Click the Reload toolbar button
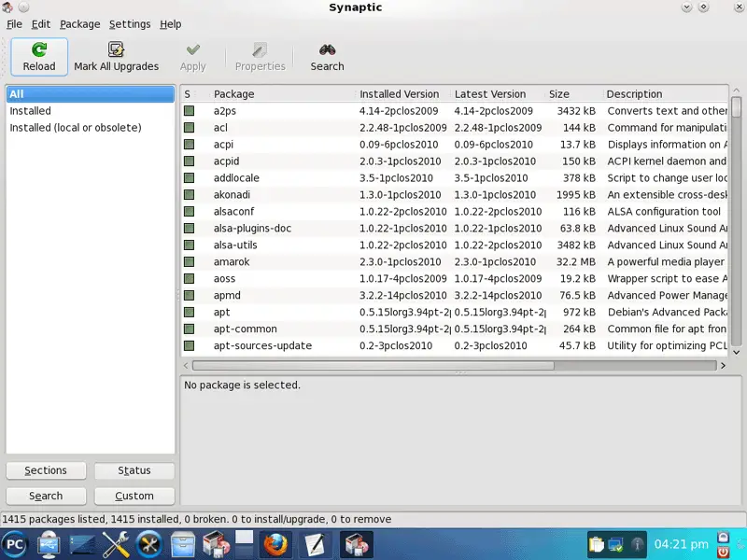The height and width of the screenshot is (560, 747). coord(39,57)
